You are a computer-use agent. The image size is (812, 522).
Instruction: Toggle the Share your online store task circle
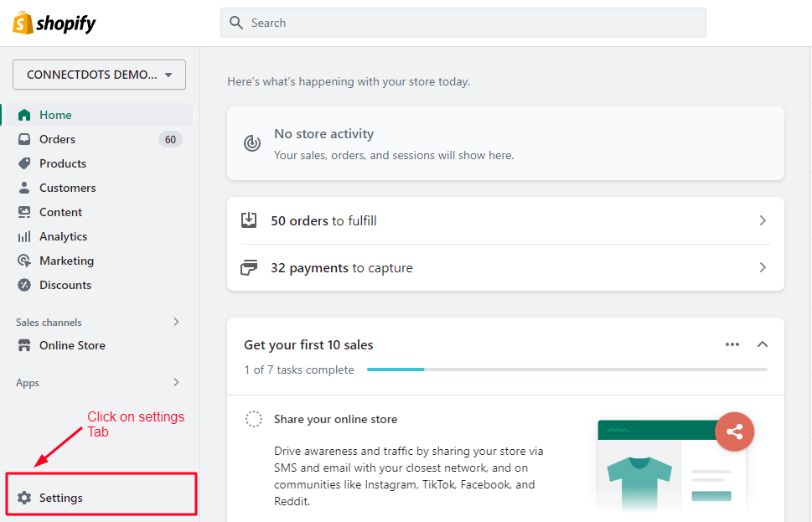coord(254,419)
